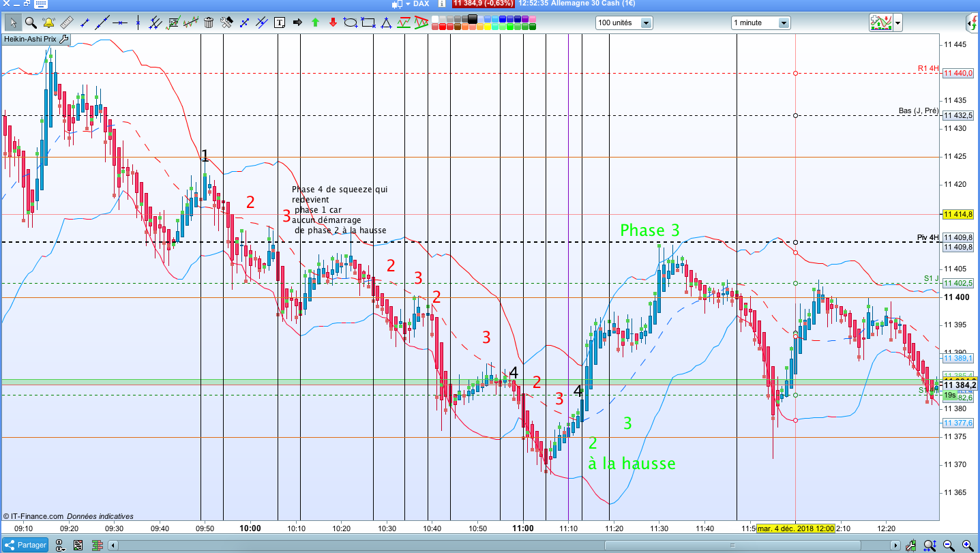Click the trash can delete-objects icon

coord(209,23)
